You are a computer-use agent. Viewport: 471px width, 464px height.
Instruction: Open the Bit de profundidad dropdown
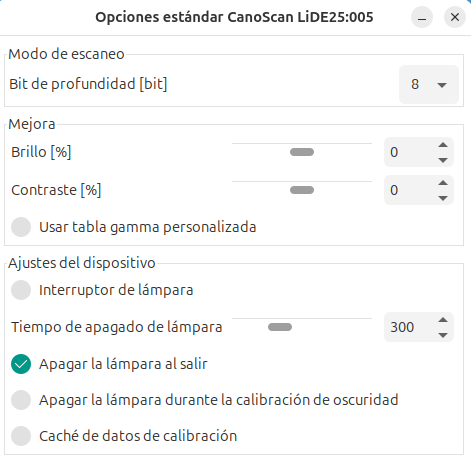pyautogui.click(x=429, y=84)
